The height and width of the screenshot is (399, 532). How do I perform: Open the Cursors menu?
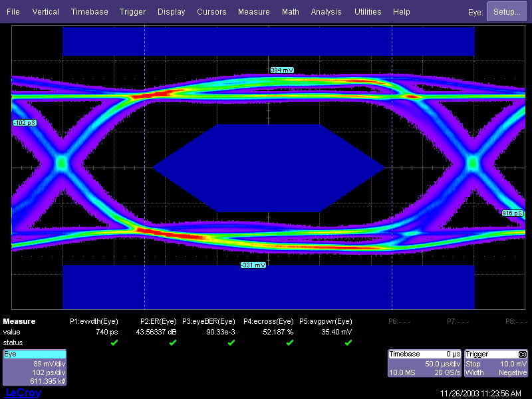click(x=211, y=12)
